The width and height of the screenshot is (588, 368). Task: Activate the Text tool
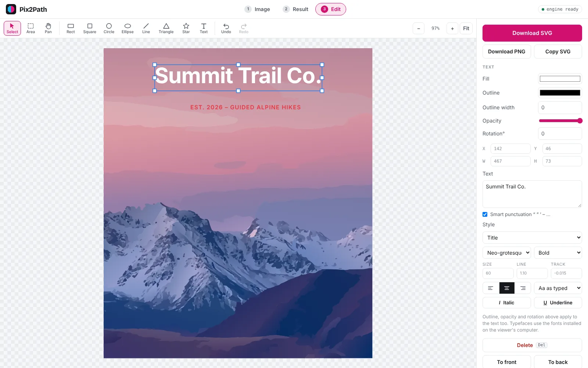pos(204,28)
